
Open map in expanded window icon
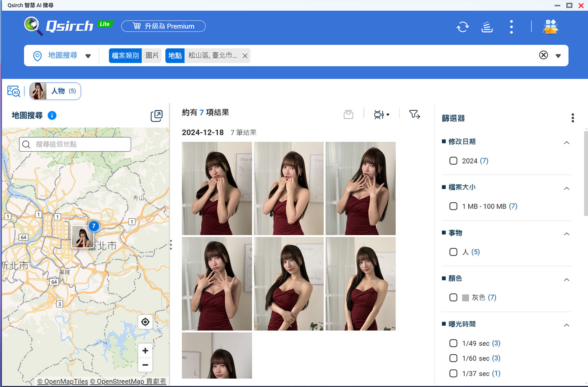pos(157,116)
